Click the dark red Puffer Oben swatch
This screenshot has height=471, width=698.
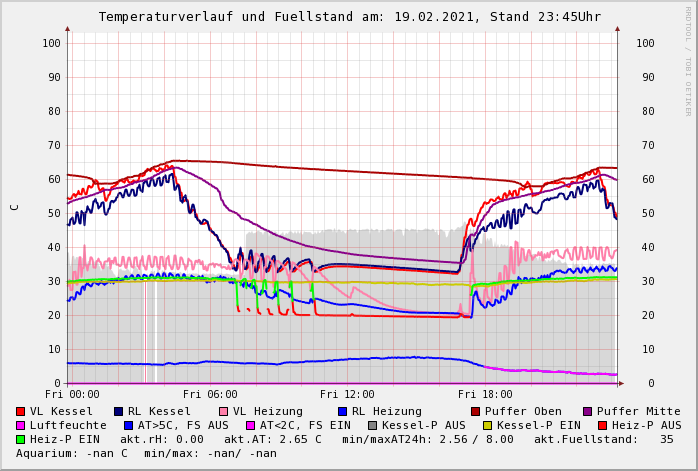tap(476, 412)
